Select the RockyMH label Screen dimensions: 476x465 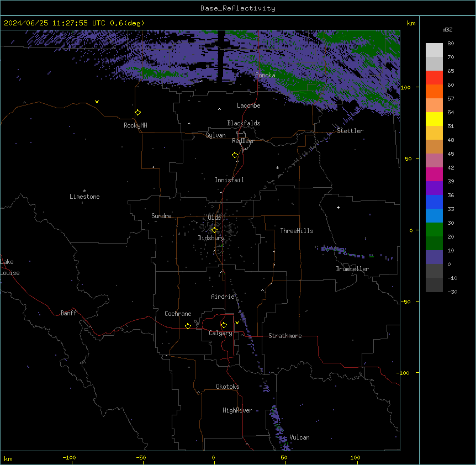pos(135,125)
